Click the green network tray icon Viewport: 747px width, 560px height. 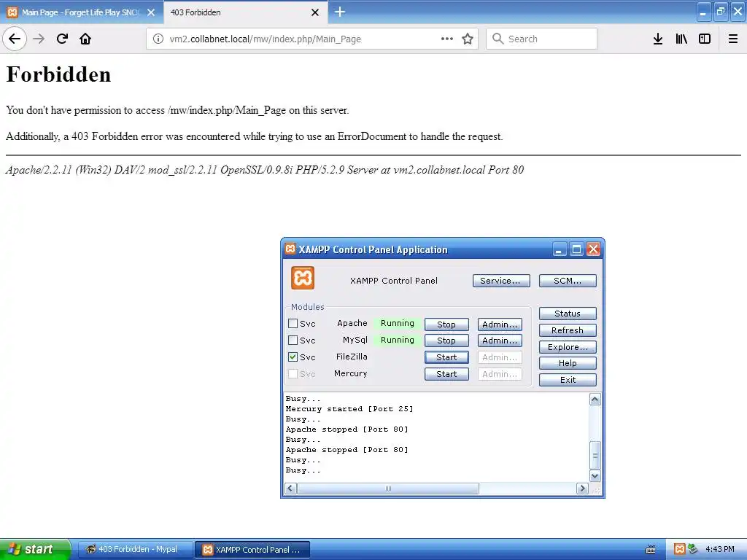tap(692, 549)
